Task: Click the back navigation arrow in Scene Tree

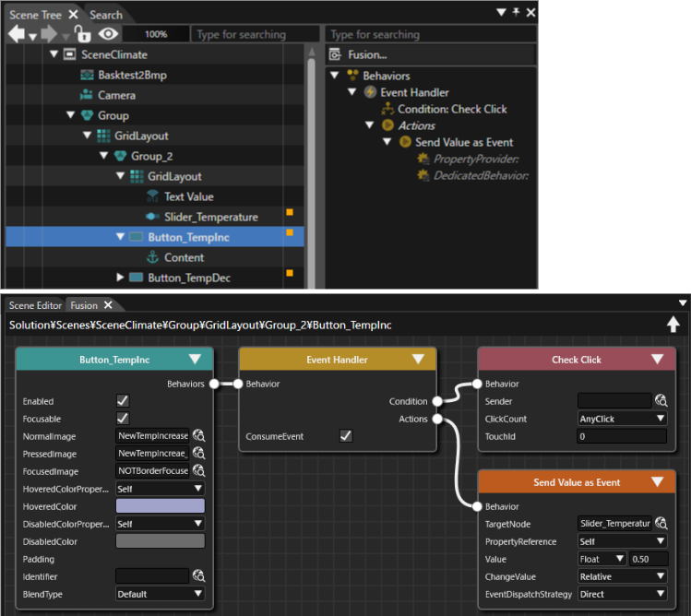Action: 17,34
